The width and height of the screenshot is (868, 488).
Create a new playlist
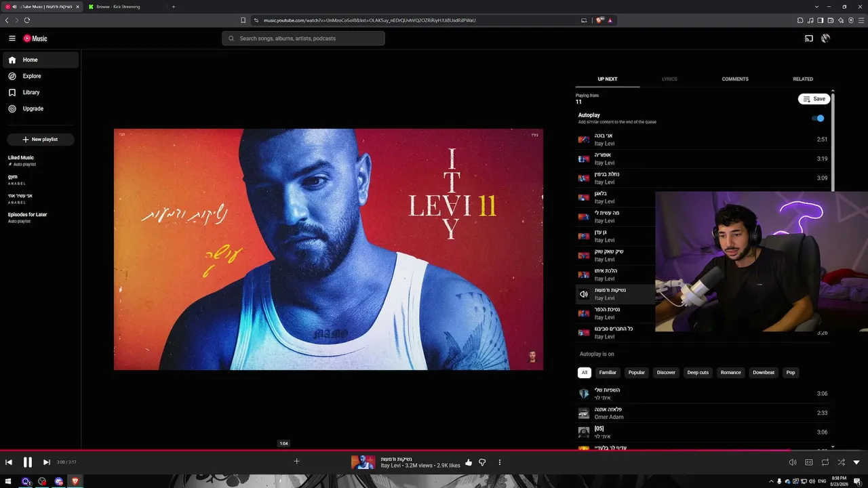[41, 139]
